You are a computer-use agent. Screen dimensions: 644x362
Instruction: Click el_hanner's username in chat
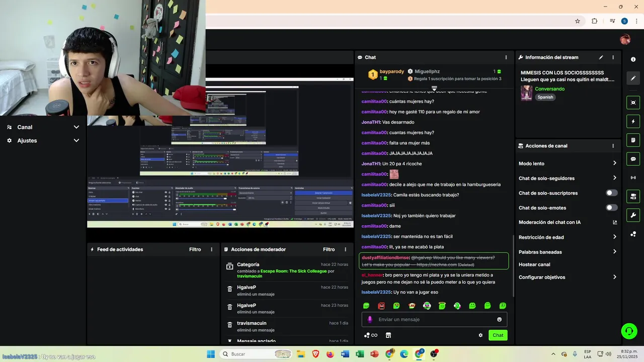(372, 275)
